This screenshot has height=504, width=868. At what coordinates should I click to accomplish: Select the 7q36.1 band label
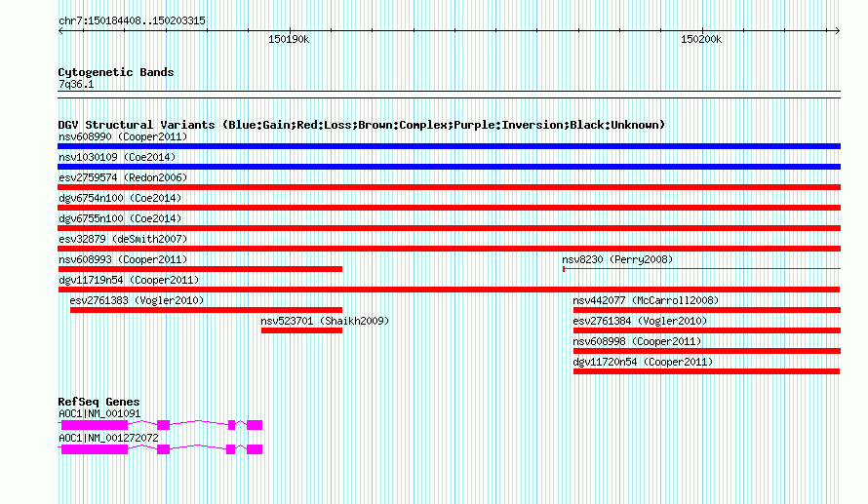point(76,85)
